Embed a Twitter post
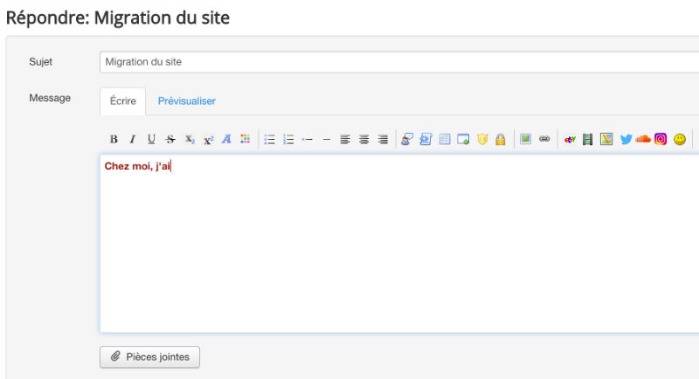This screenshot has height=379, width=699. click(625, 139)
